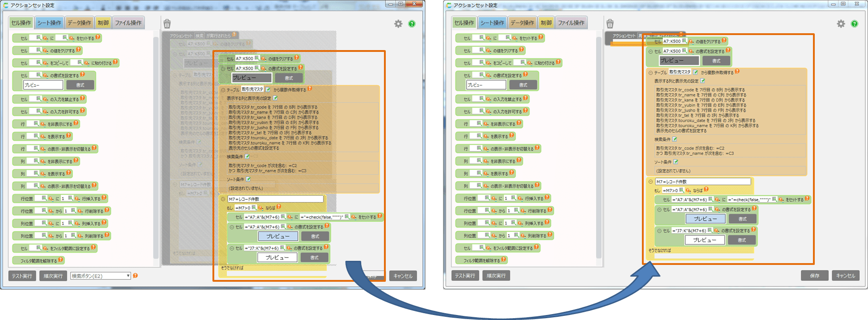Click help icon beside フィルタ範囲を解除する in right window

[504, 259]
